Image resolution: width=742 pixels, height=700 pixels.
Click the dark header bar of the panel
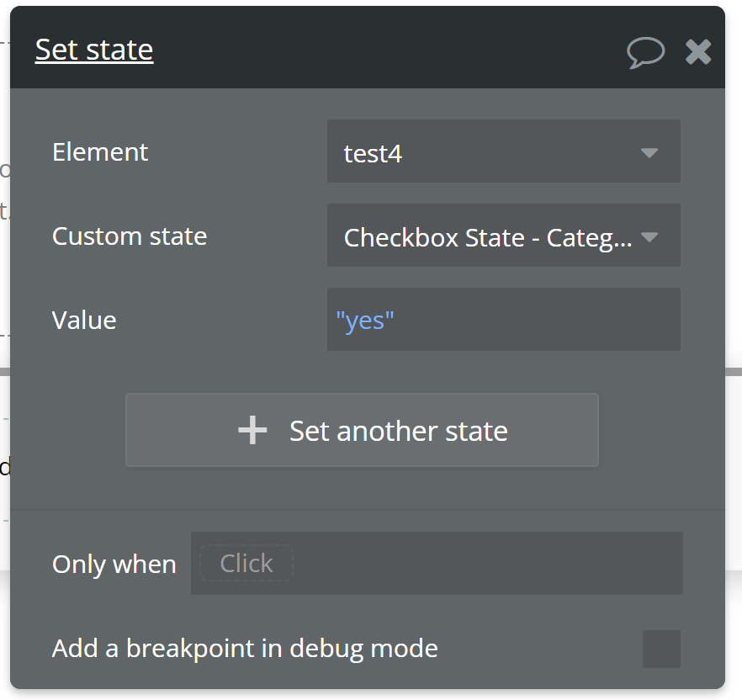coord(379,50)
